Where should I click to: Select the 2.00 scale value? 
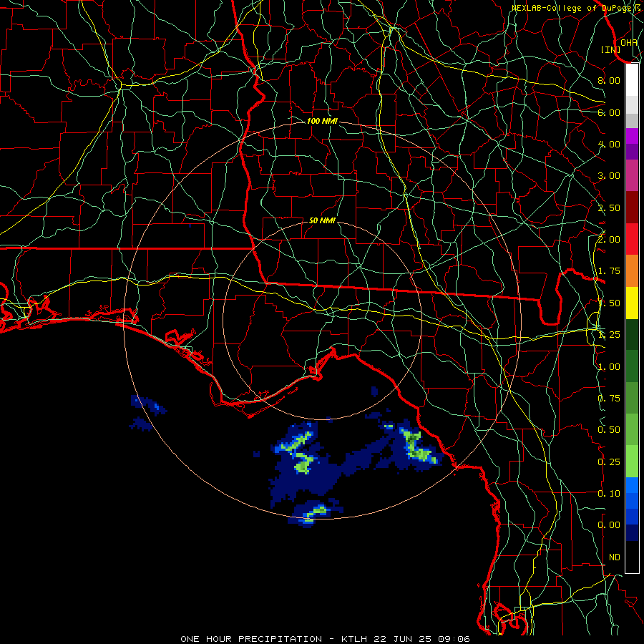click(x=609, y=240)
